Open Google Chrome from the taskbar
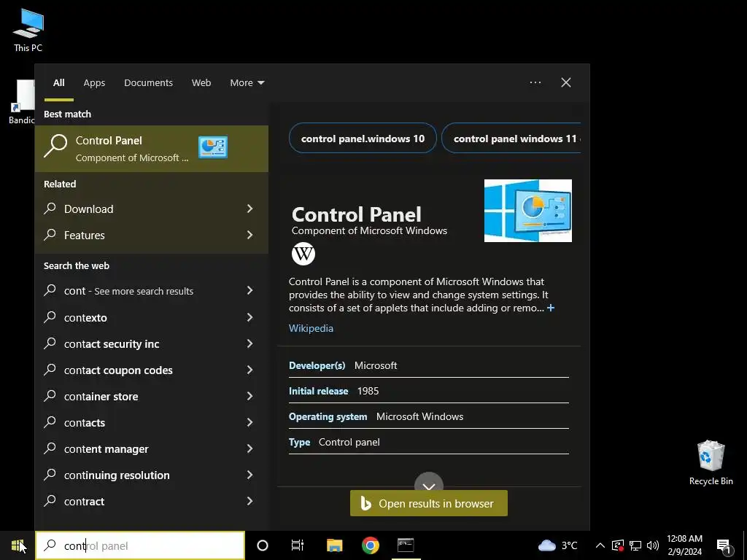 pyautogui.click(x=370, y=545)
